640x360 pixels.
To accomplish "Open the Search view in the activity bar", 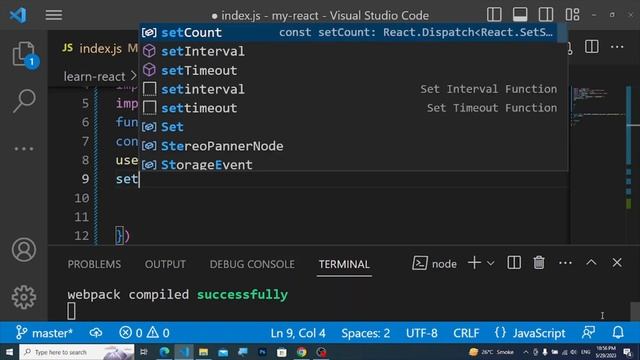I will tap(24, 100).
